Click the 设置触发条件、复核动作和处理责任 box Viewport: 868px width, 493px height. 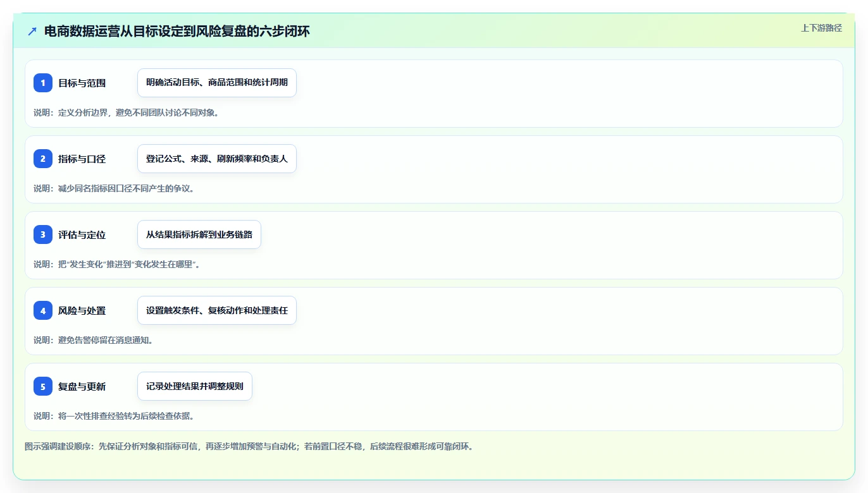[x=217, y=310]
